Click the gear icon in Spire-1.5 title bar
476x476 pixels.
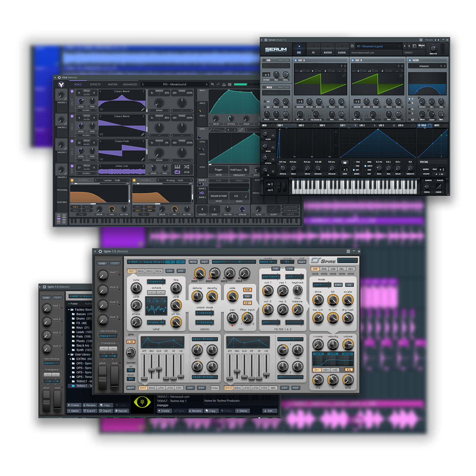(x=100, y=251)
